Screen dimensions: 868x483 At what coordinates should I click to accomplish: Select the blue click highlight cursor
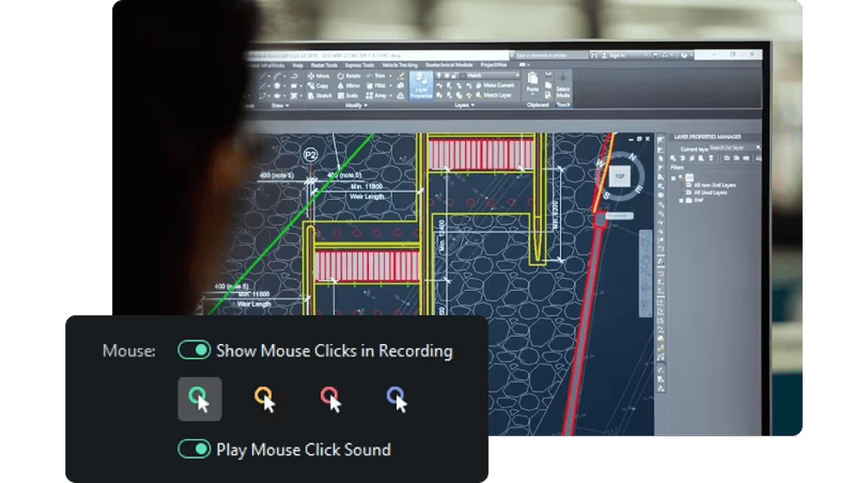click(x=397, y=399)
